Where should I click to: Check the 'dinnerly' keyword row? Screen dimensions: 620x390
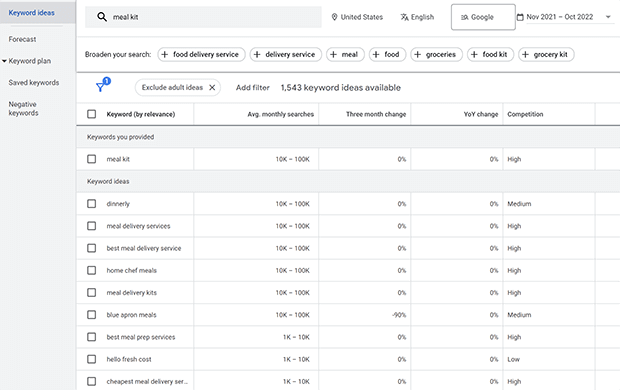pyautogui.click(x=91, y=204)
